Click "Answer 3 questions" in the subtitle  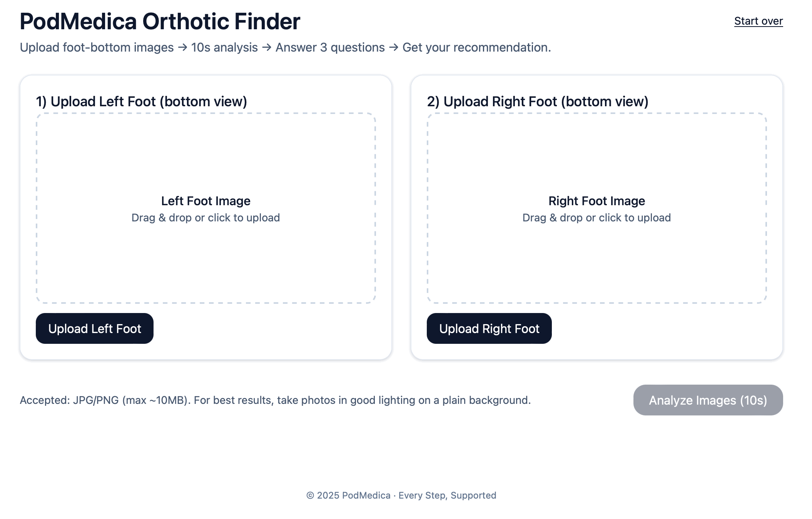tap(330, 47)
